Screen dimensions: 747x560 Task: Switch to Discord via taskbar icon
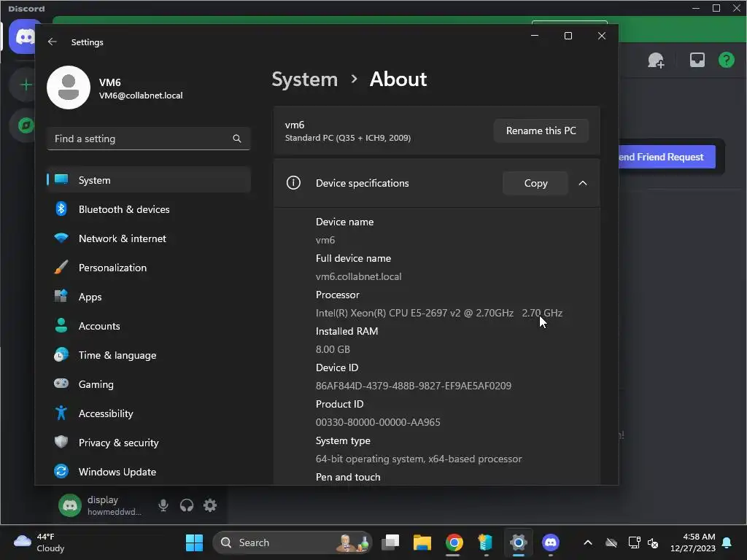[551, 542]
